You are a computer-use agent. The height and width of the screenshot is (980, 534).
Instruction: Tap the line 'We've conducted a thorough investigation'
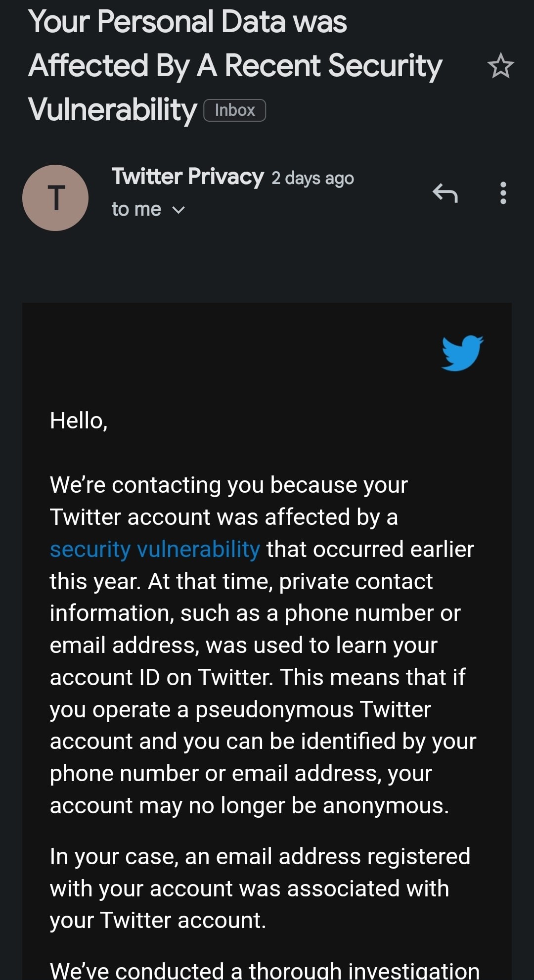pos(265,970)
